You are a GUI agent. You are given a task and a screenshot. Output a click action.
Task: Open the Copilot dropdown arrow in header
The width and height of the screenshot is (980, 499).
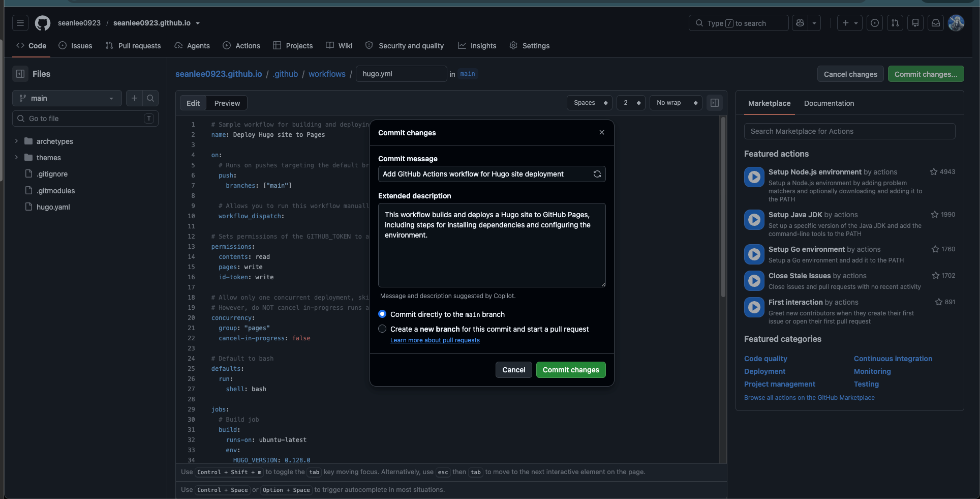[x=814, y=23]
